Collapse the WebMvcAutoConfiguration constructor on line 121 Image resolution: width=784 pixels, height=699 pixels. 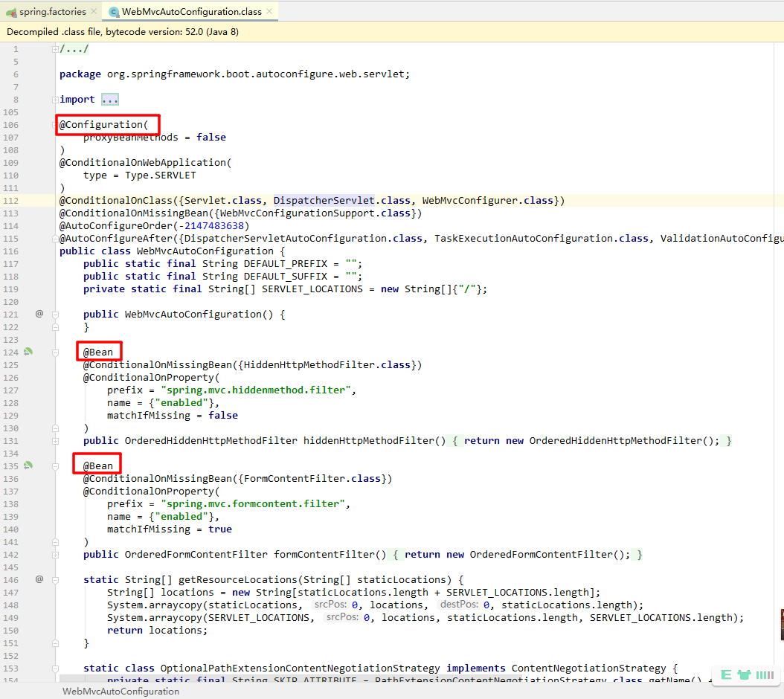point(55,315)
